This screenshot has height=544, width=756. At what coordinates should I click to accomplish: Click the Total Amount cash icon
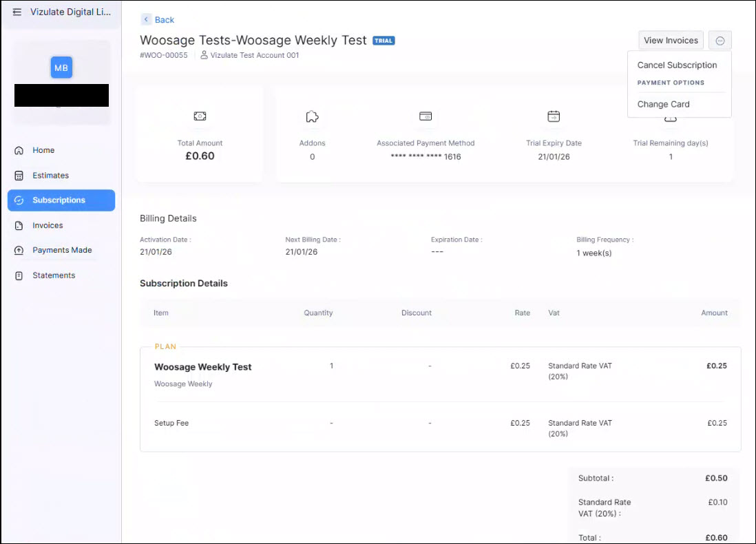[200, 116]
